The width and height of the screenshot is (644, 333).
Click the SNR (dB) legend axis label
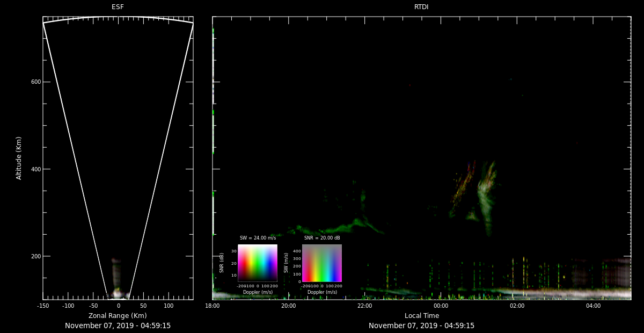coord(222,263)
